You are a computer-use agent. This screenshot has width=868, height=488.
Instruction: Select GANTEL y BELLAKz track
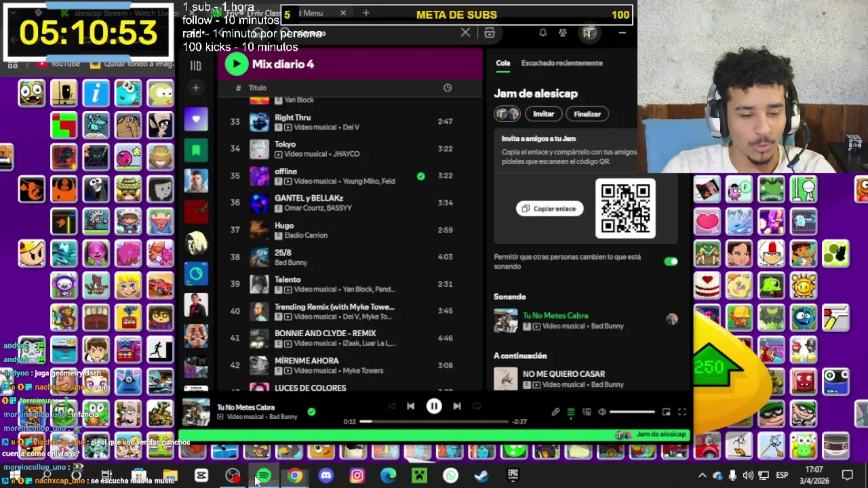(x=350, y=203)
